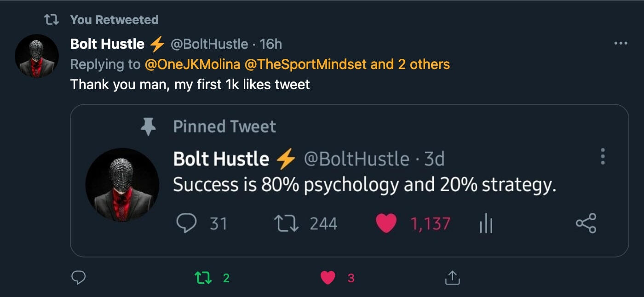The image size is (644, 297).
Task: Click the 16h timestamp of the tweet
Action: pos(270,44)
